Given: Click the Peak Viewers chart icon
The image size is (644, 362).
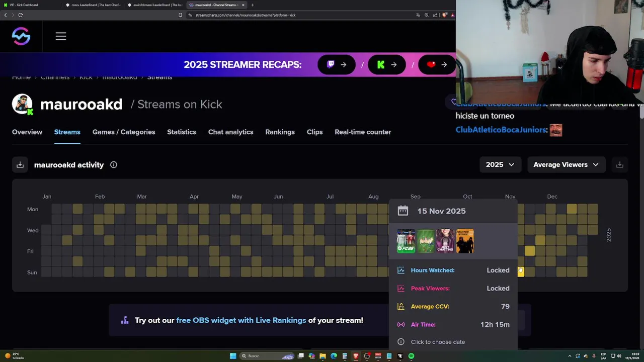Looking at the screenshot, I should tap(401, 288).
